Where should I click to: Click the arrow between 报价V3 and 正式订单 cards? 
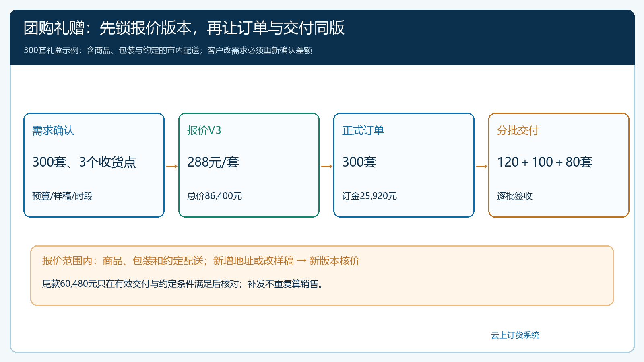(x=327, y=166)
